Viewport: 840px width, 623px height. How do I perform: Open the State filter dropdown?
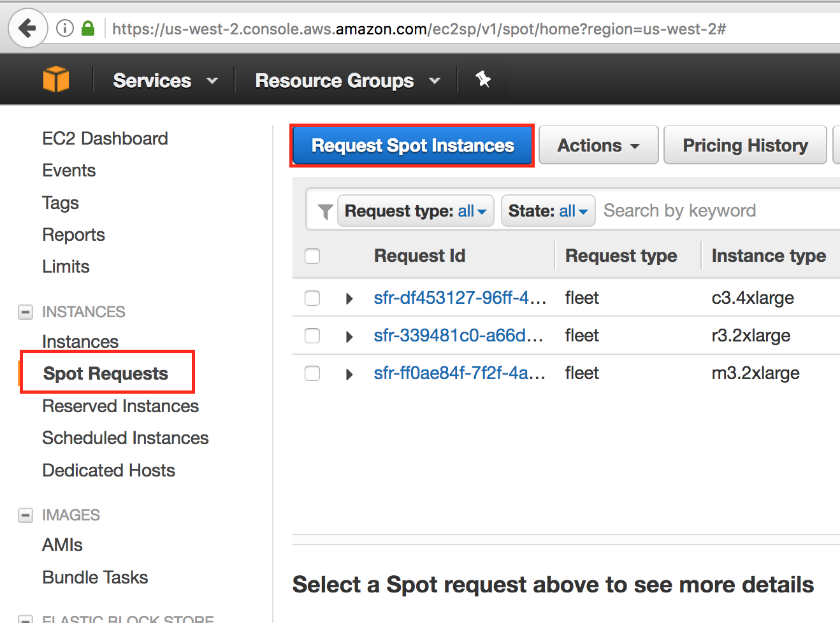click(x=547, y=210)
